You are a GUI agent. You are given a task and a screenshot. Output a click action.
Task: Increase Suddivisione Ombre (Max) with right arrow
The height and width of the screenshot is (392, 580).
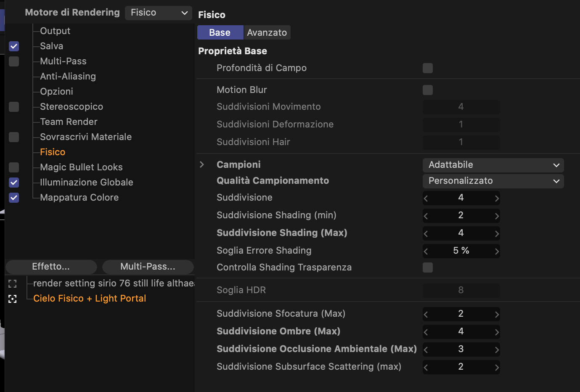point(497,332)
